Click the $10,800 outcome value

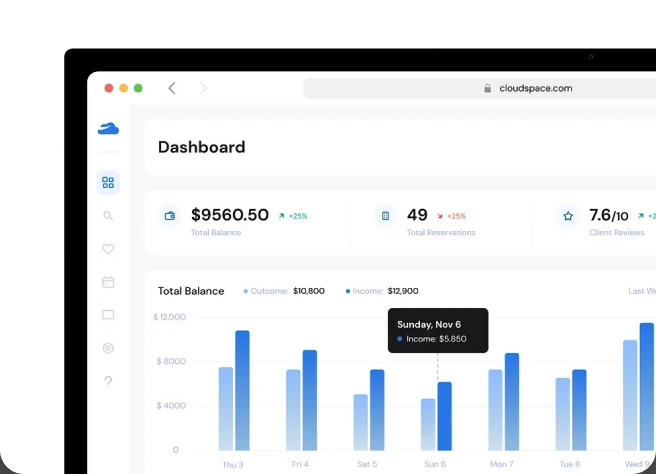[309, 291]
